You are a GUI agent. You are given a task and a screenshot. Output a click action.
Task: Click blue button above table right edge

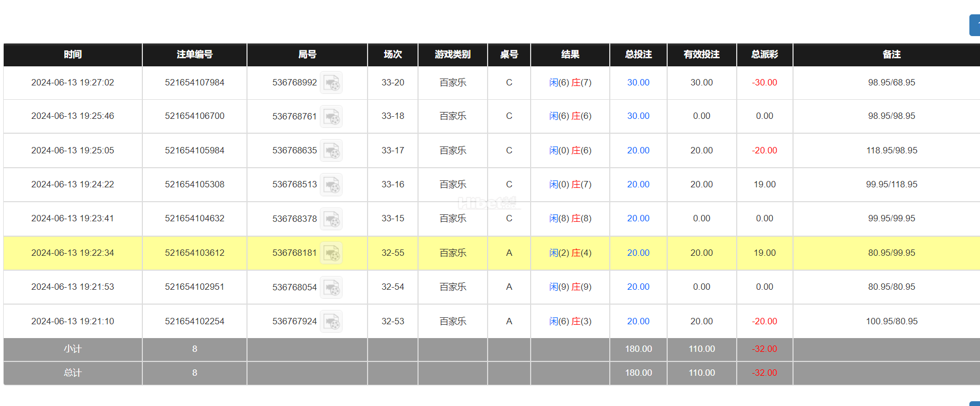coord(975,25)
